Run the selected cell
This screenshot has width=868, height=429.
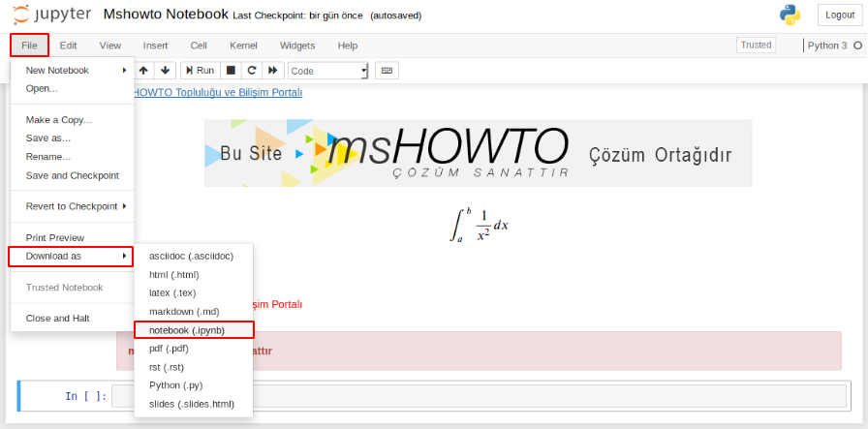click(201, 71)
